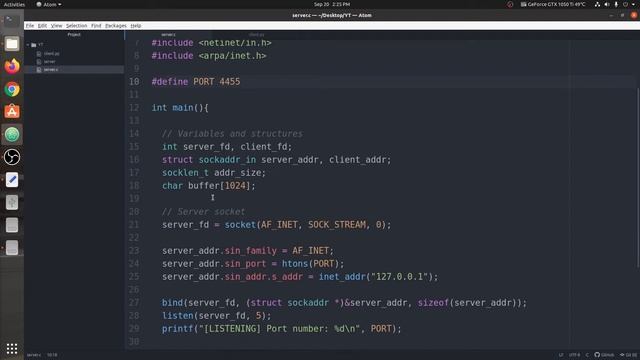Click '// Variables and structures' comment
Viewport: 640px width, 360px height.
coord(232,133)
